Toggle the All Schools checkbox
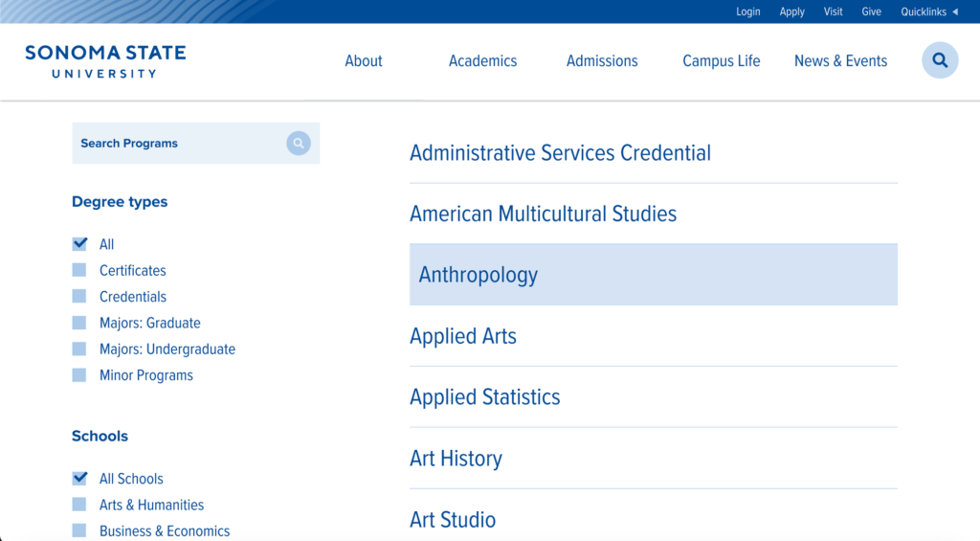 [79, 479]
